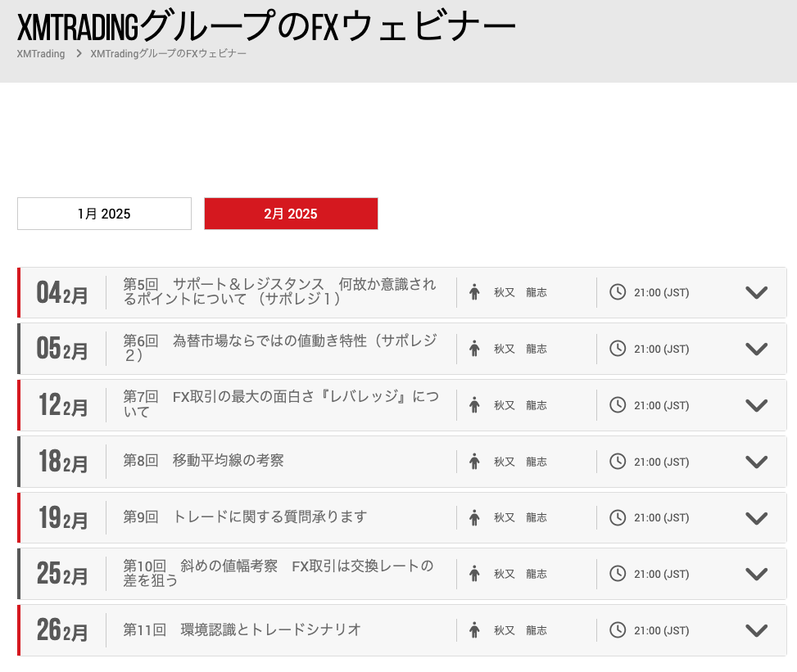Click the clock icon in 19 2月 row
The width and height of the screenshot is (797, 672).
click(618, 517)
